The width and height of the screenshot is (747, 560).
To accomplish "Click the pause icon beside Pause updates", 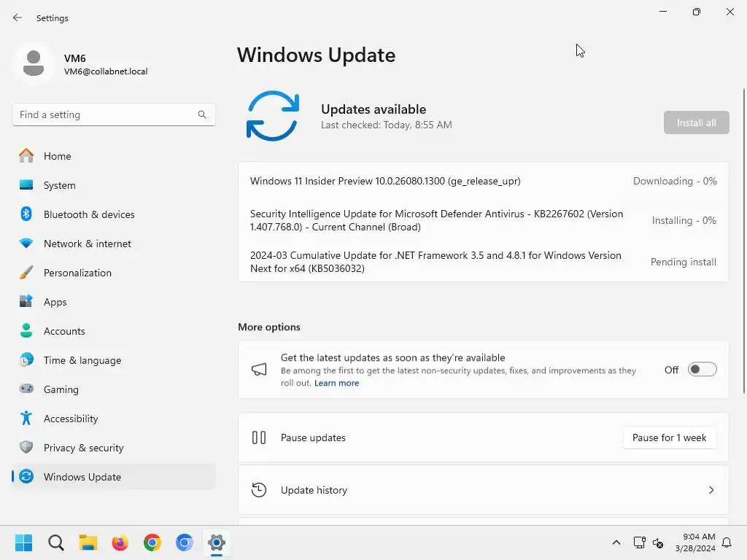I will 259,437.
